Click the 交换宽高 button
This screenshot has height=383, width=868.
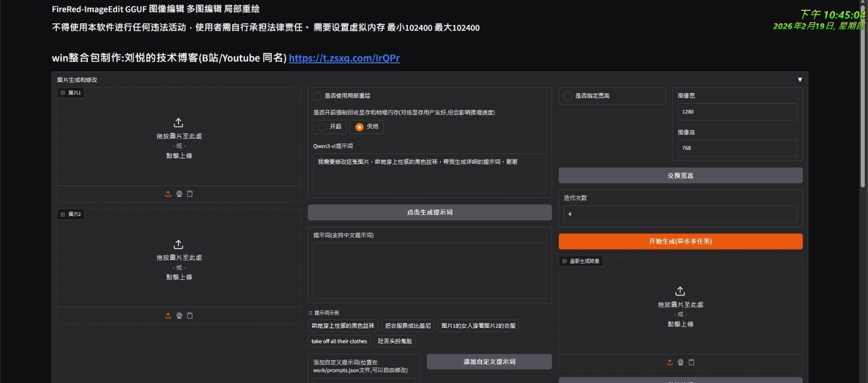680,176
